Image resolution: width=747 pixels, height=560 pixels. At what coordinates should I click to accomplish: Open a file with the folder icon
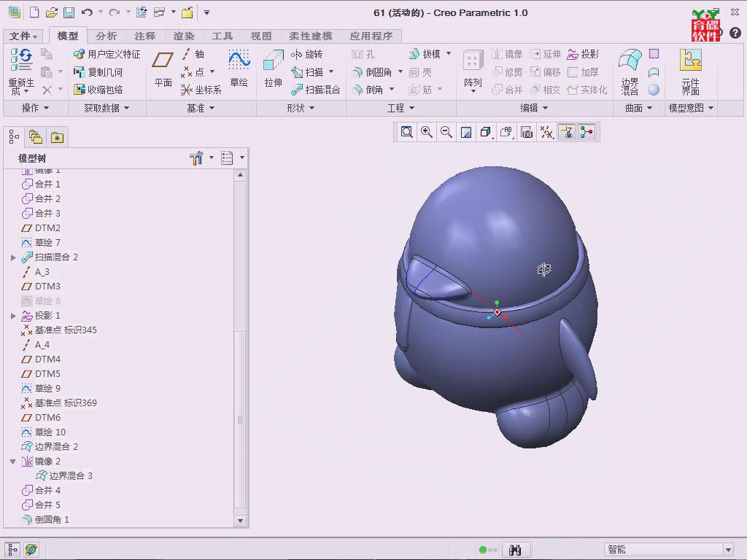pos(52,12)
